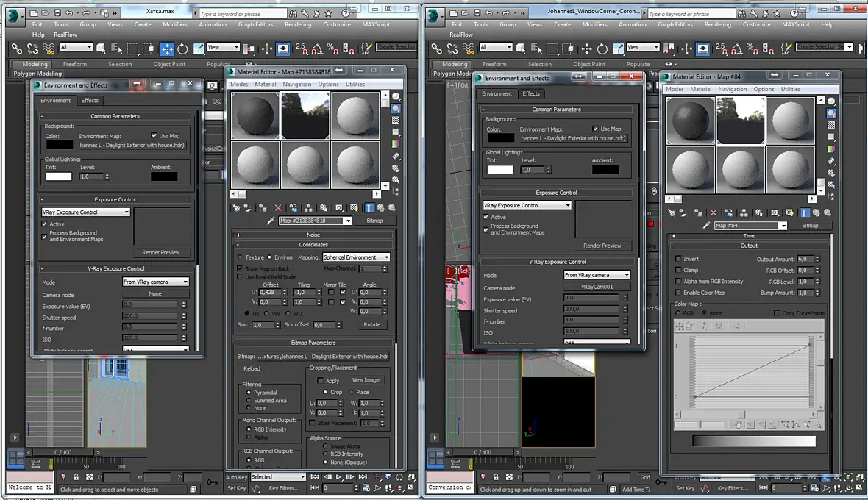Image resolution: width=868 pixels, height=500 pixels.
Task: Toggle Use Map checkbox in left Environment dialog
Action: pyautogui.click(x=154, y=135)
